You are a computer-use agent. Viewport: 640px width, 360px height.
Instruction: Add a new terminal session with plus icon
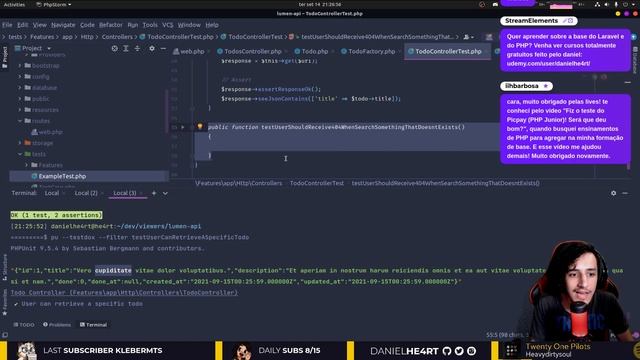pyautogui.click(x=154, y=193)
